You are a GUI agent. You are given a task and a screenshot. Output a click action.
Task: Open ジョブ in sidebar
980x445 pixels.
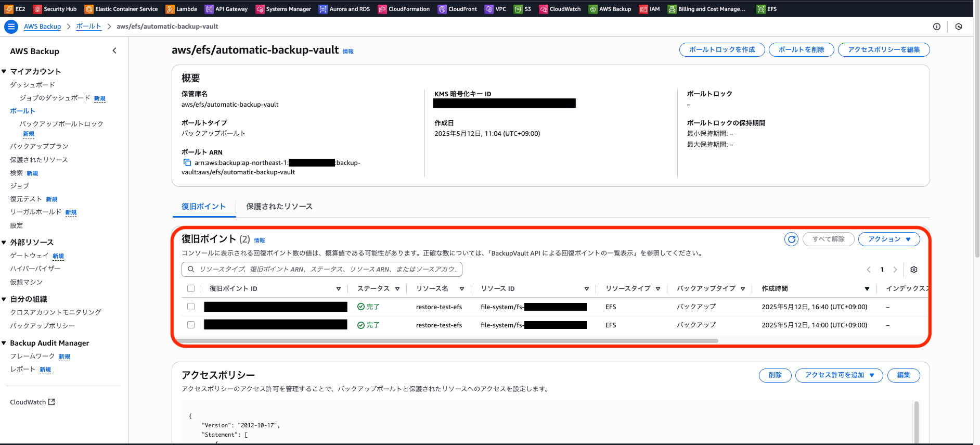(x=20, y=186)
